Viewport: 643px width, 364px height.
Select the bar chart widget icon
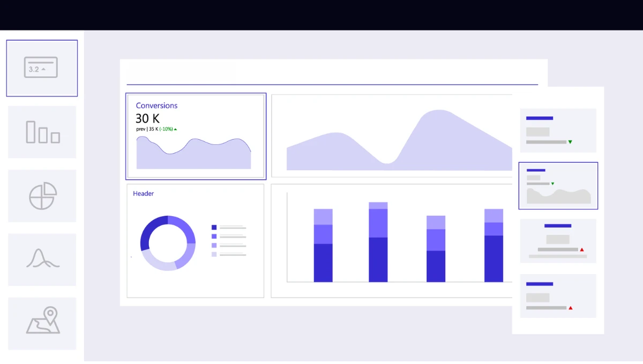tap(42, 132)
